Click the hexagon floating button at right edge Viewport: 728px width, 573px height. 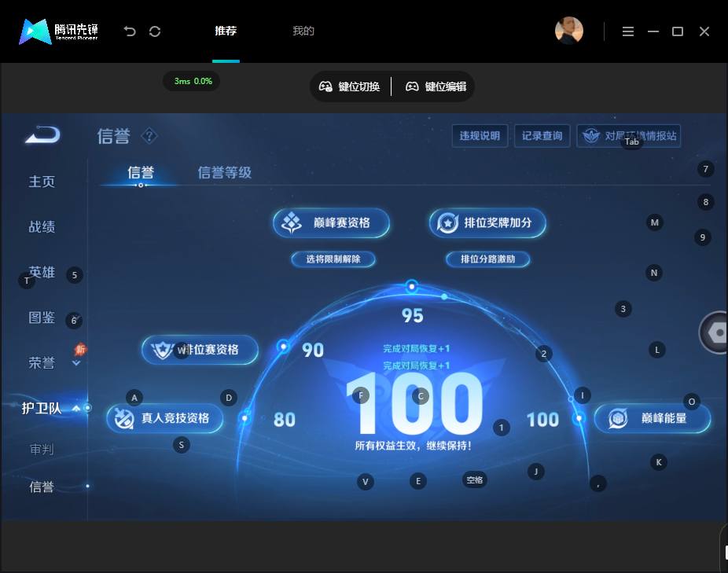point(714,332)
